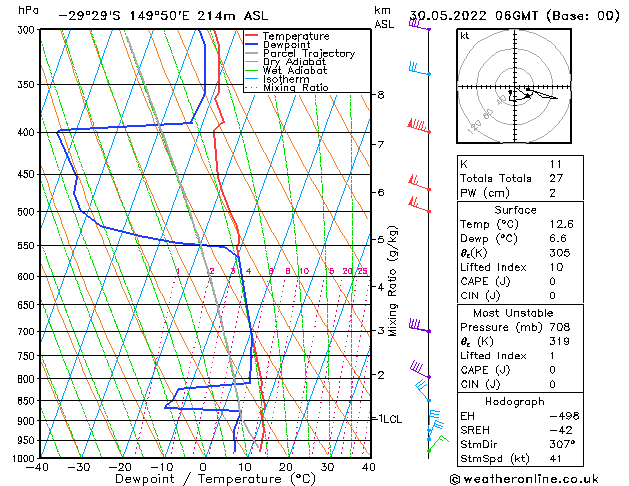The width and height of the screenshot is (629, 486).
Task: Click the purple wind barb at 300 hPa
Action: tap(419, 25)
